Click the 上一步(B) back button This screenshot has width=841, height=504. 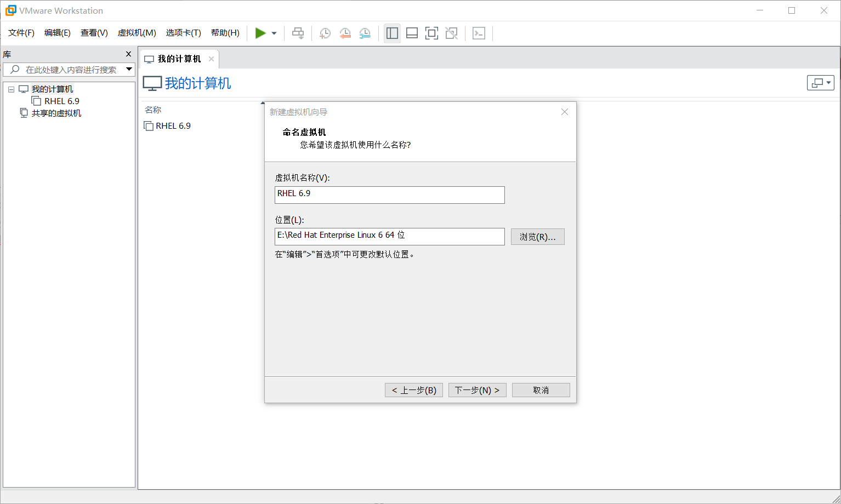coord(414,390)
